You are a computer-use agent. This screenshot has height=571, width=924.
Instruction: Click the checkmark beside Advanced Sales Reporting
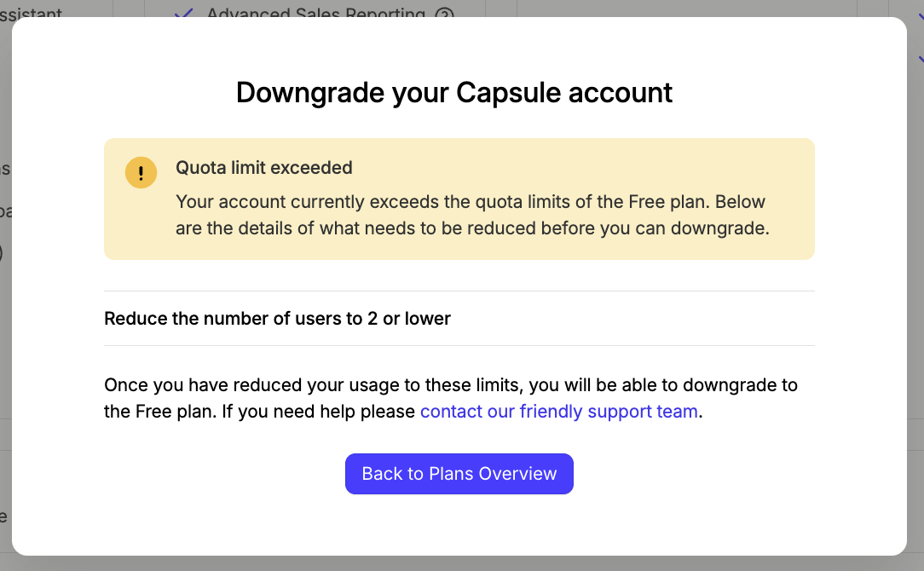pos(184,13)
